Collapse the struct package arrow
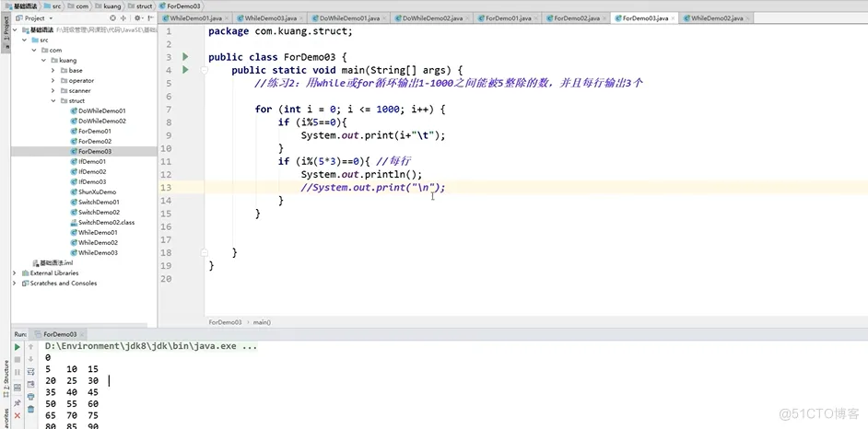868x429 pixels. coord(53,100)
